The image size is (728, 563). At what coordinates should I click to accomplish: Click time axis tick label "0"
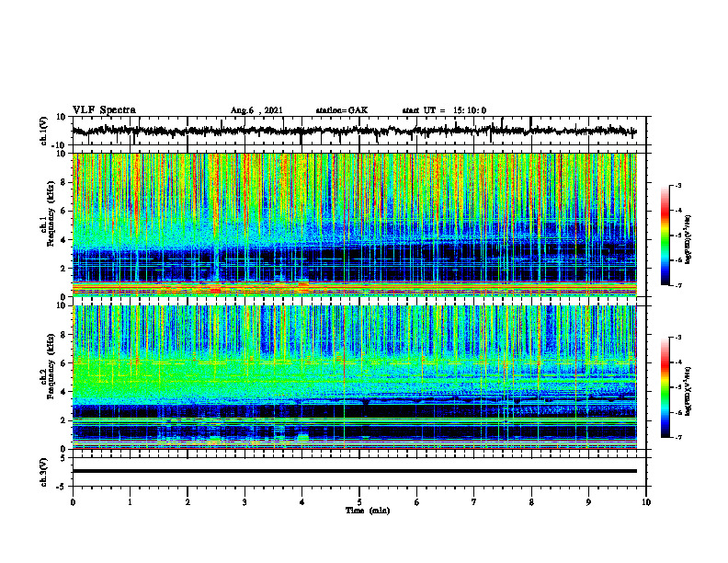(73, 502)
